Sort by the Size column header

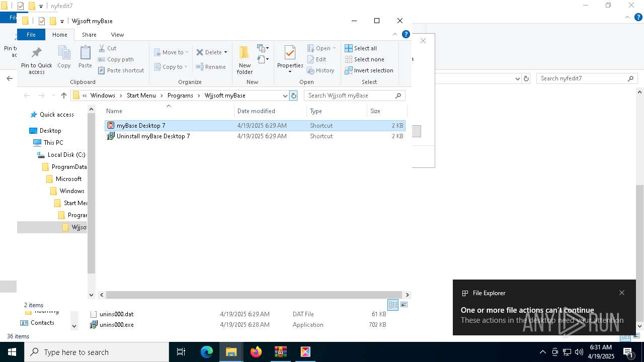[x=386, y=111]
